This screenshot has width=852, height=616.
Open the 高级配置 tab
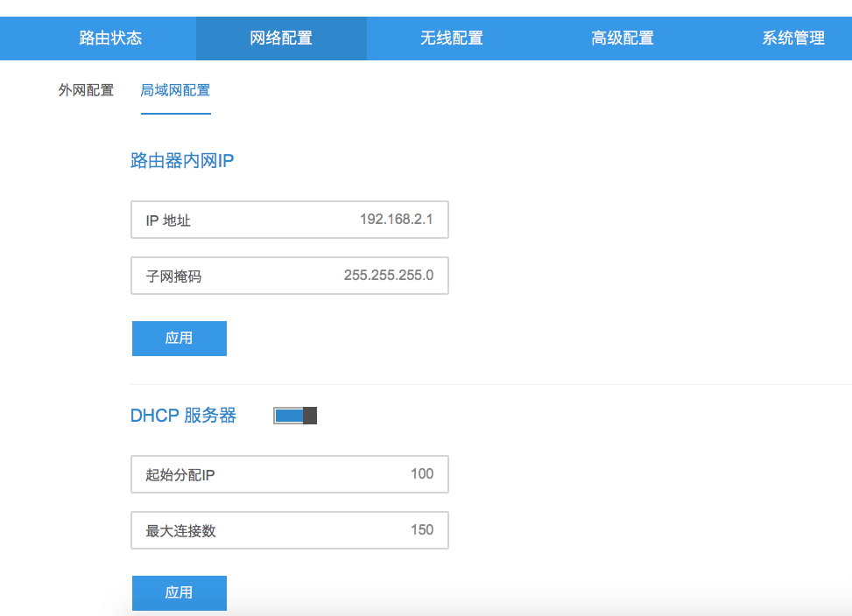point(623,38)
